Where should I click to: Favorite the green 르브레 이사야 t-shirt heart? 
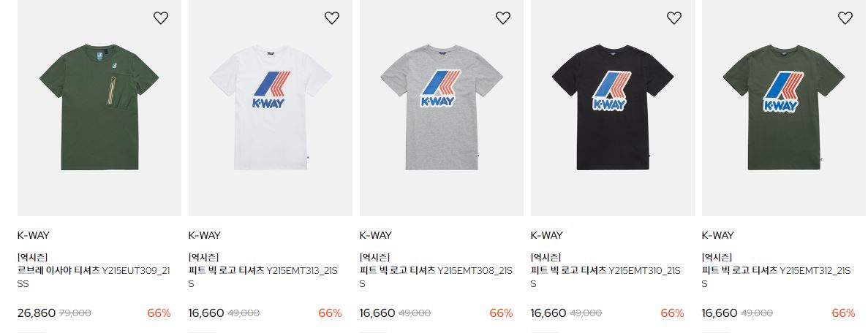pos(161,18)
